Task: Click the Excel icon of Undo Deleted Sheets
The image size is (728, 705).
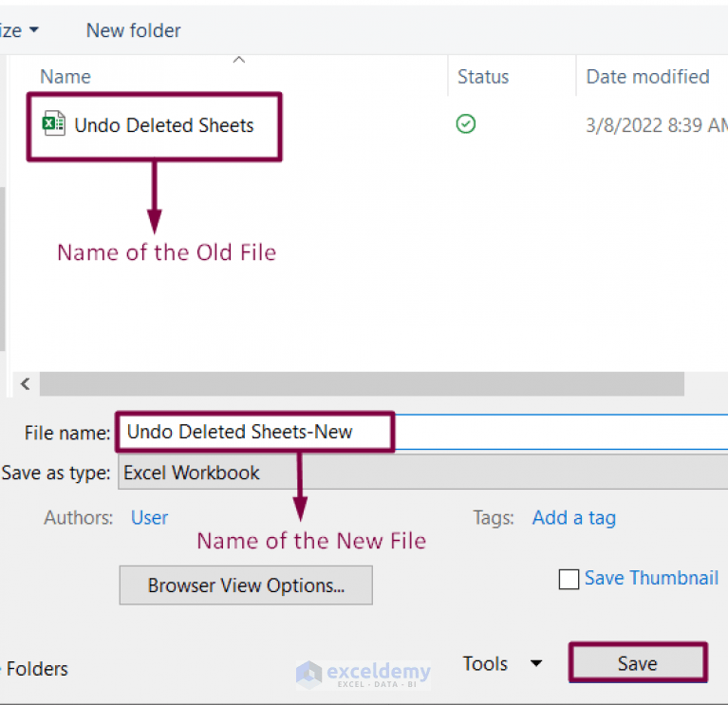Action: (54, 124)
